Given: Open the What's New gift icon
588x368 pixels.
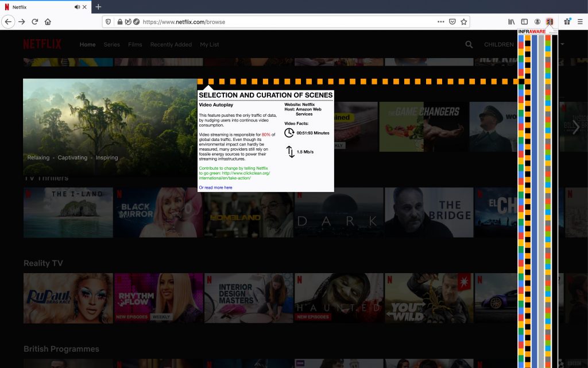Looking at the screenshot, I should click(x=567, y=21).
